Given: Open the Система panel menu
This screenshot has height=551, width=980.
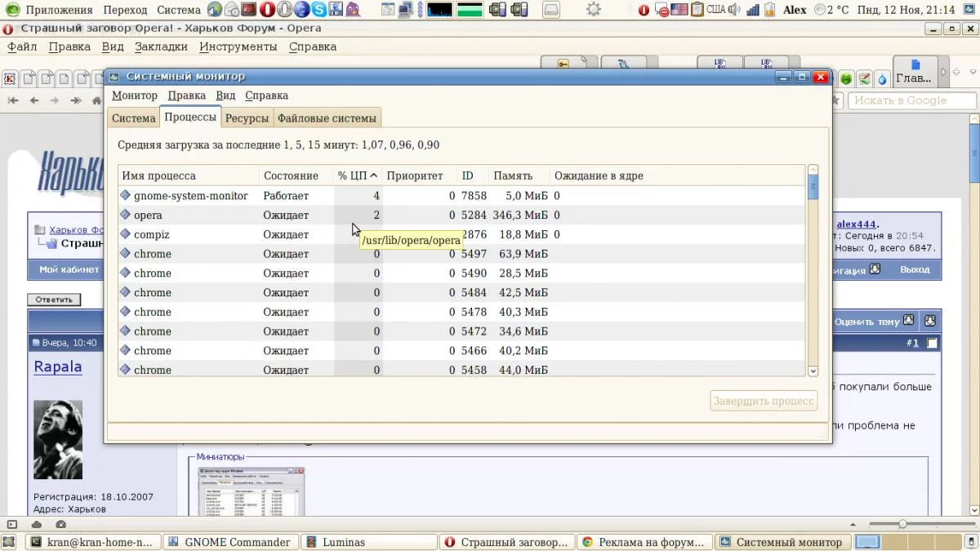Looking at the screenshot, I should [x=178, y=10].
